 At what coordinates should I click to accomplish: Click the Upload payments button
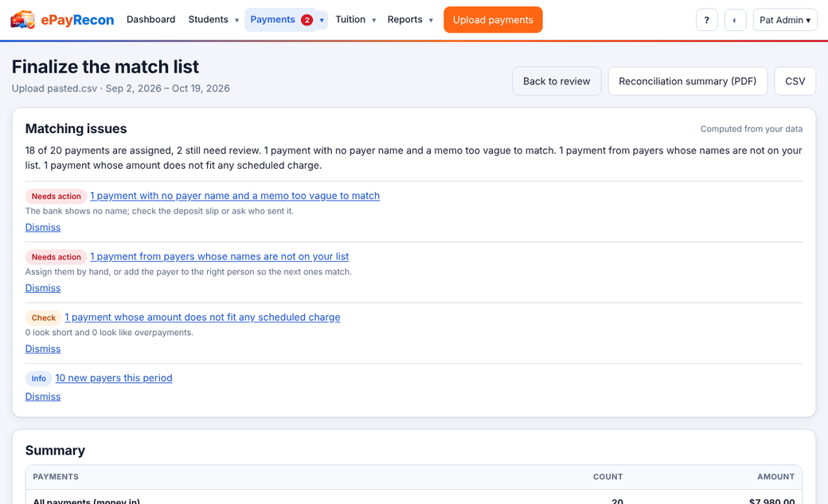(493, 20)
